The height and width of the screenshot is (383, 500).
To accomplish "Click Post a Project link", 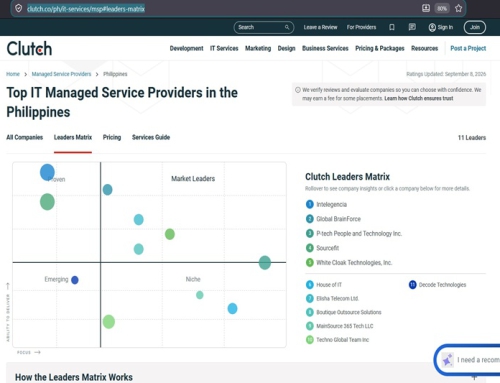I will coord(468,48).
